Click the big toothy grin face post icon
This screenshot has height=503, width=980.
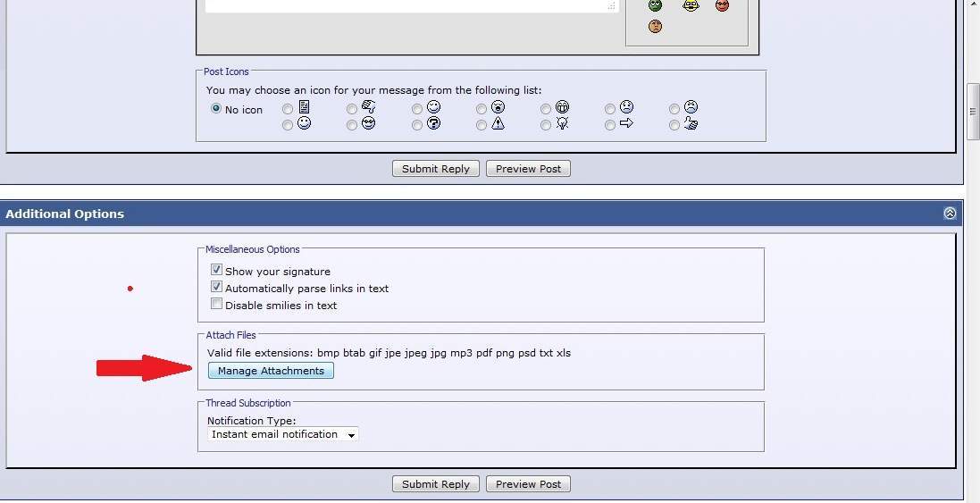563,107
